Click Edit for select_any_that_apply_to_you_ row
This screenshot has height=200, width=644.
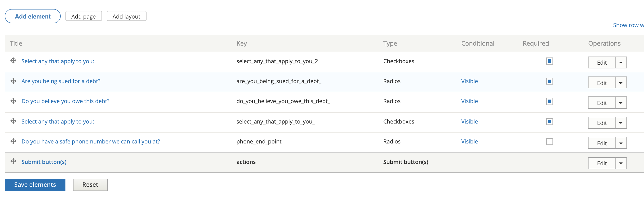click(602, 123)
